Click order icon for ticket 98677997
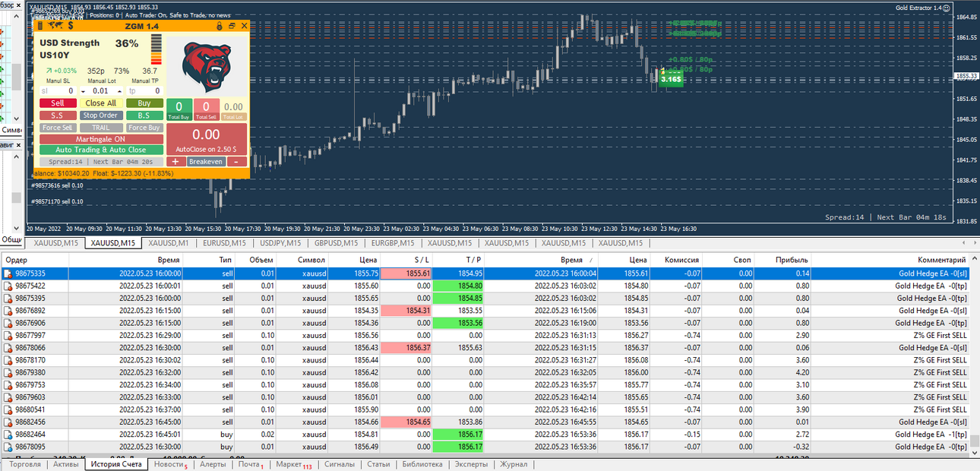 (x=9, y=335)
